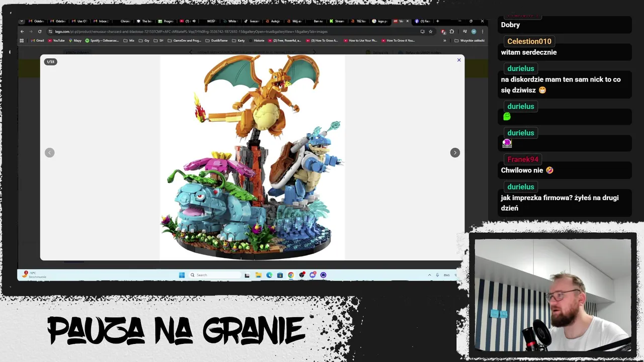The image size is (644, 362).
Task: Go to the previous gallery image
Action: point(49,152)
